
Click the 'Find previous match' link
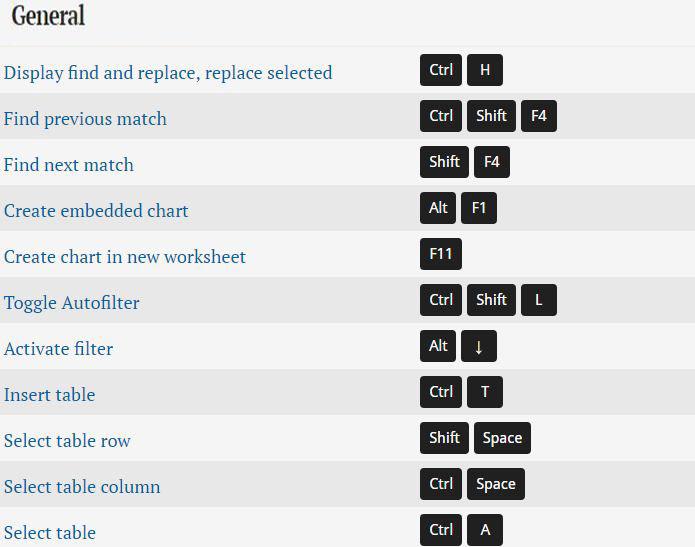click(85, 119)
